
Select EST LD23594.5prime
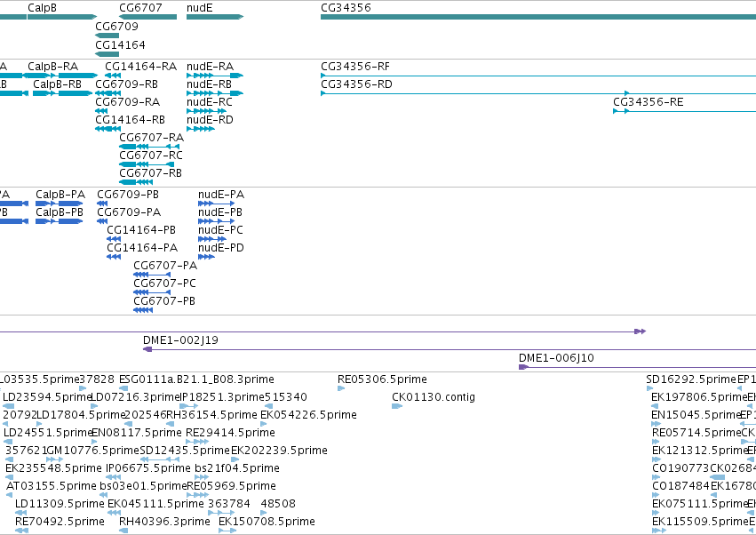coord(47,397)
